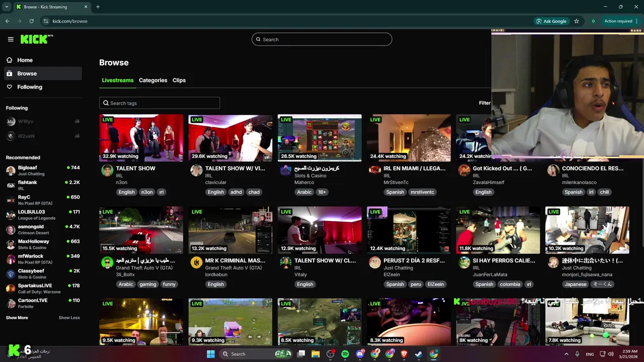Select the colombia tag
Image resolution: width=644 pixels, height=362 pixels.
pyautogui.click(x=510, y=284)
